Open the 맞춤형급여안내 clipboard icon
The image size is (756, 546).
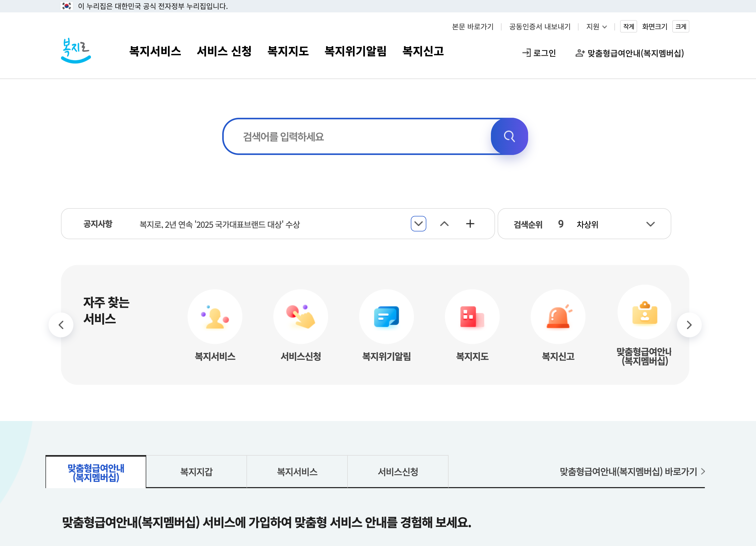coord(645,312)
